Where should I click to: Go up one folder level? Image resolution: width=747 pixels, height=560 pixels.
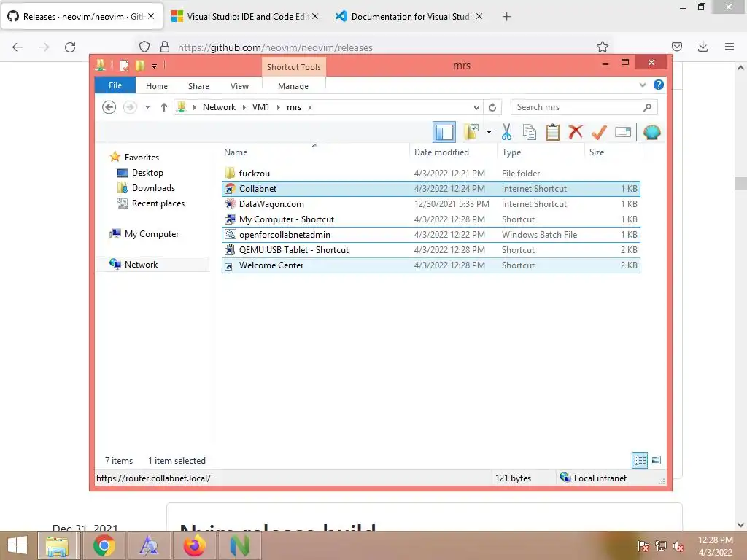coord(164,107)
